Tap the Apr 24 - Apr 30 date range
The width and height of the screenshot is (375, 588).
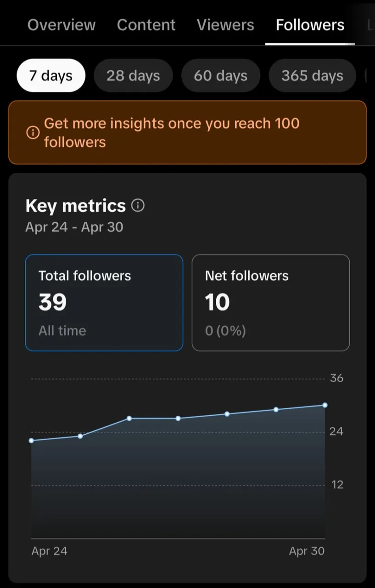[x=74, y=227]
